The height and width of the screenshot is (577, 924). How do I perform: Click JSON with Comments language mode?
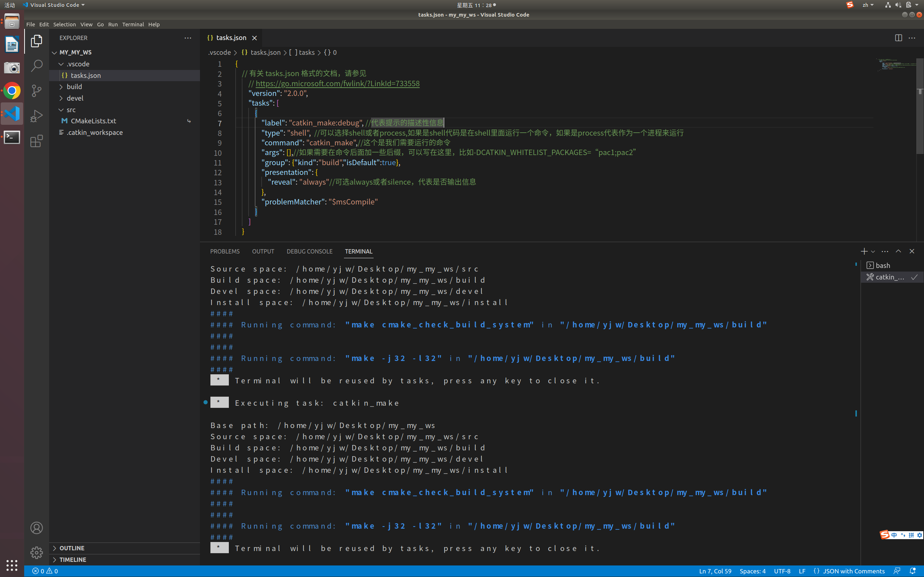853,571
